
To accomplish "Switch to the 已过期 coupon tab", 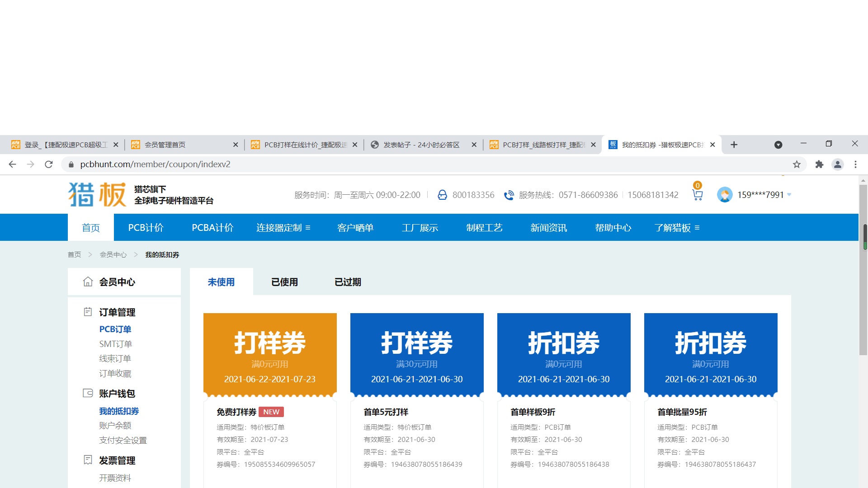I will [348, 282].
